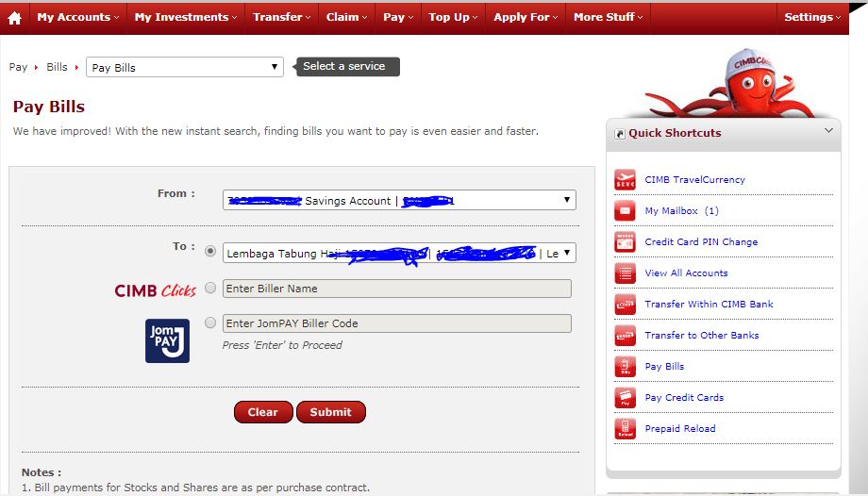Open the My Mailbox envelope icon
This screenshot has width=868, height=496.
point(625,211)
